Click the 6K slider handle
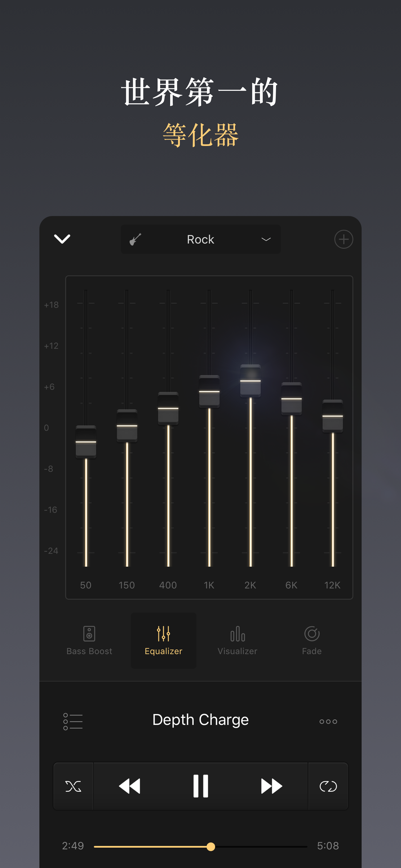Viewport: 401px width, 868px height. (292, 398)
